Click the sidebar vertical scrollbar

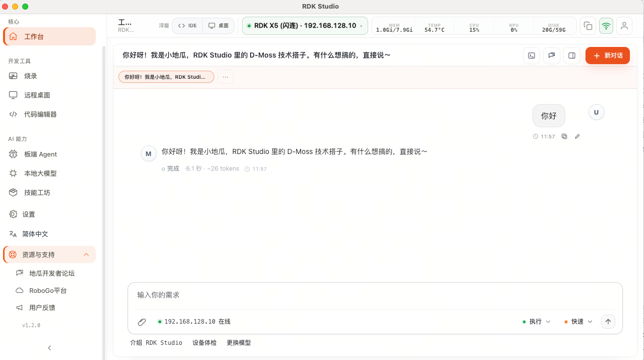coord(104,202)
